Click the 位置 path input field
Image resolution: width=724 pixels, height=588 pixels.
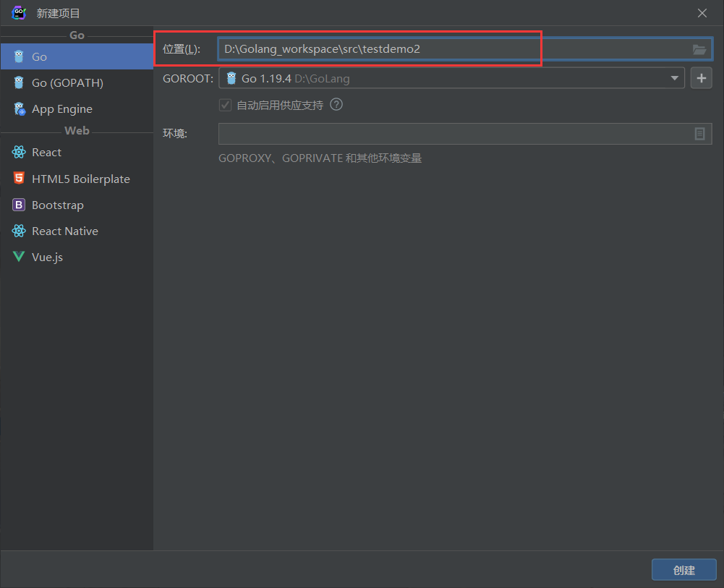pos(448,49)
